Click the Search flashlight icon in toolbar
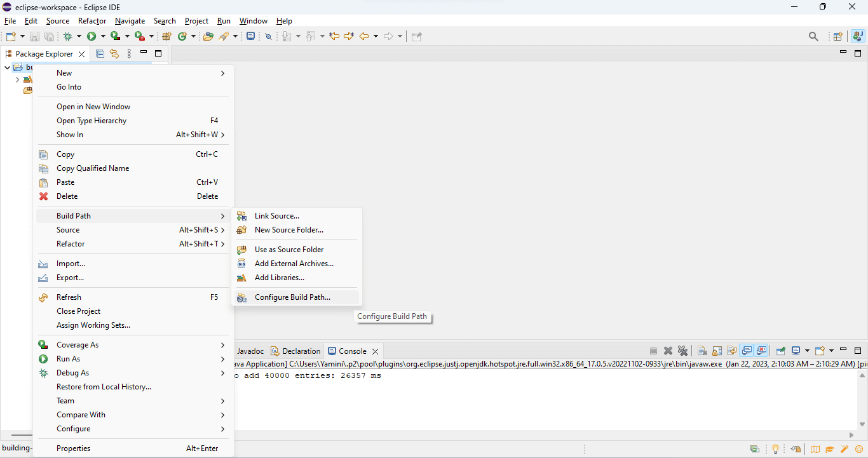 click(224, 36)
